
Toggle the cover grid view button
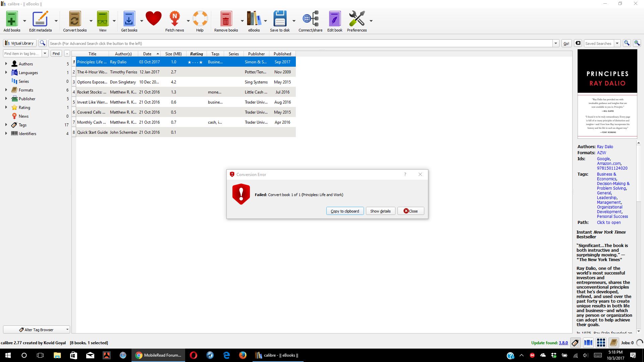click(601, 343)
